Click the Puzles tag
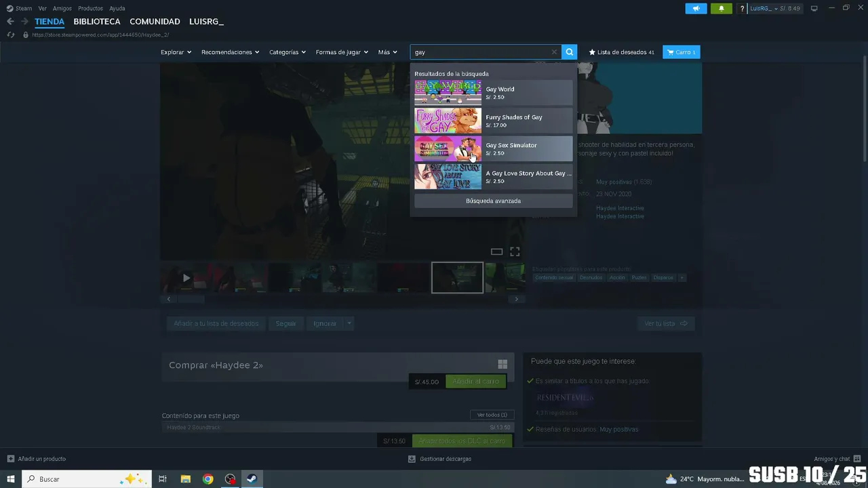 pyautogui.click(x=639, y=278)
